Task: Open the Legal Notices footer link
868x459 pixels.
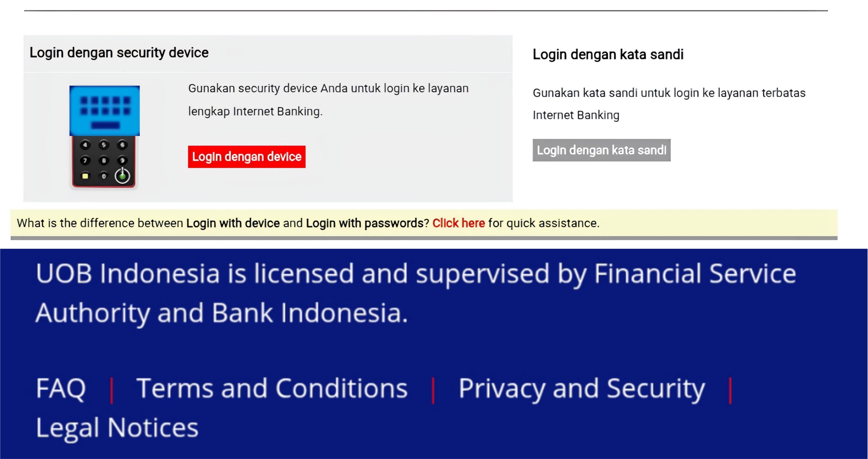Action: [117, 428]
